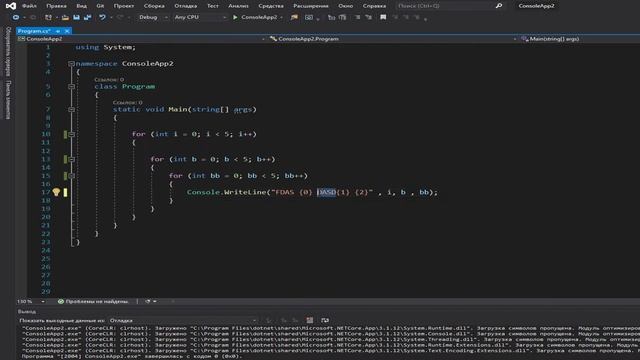Click the toolbar icon after the yellow icon
This screenshot has height=360, width=640.
pyautogui.click(x=309, y=17)
